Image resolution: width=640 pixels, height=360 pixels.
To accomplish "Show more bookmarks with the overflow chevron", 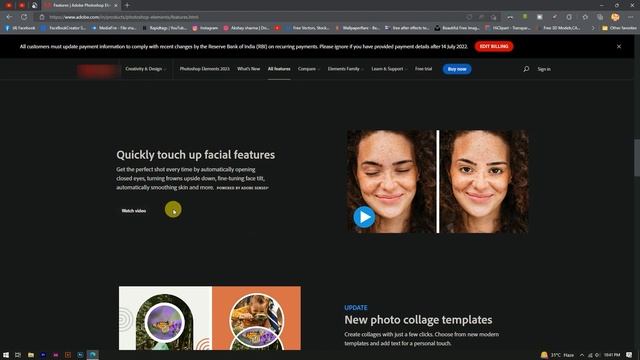I will click(x=593, y=28).
